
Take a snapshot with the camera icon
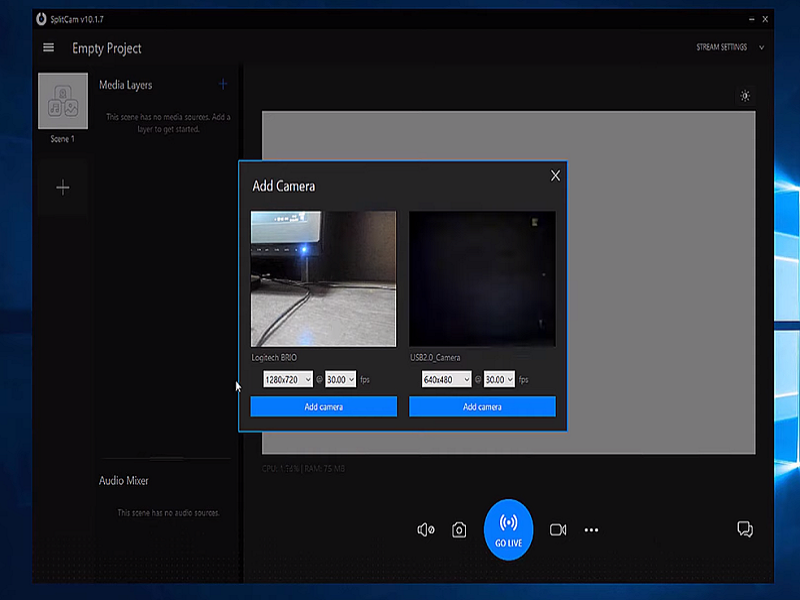click(x=459, y=530)
